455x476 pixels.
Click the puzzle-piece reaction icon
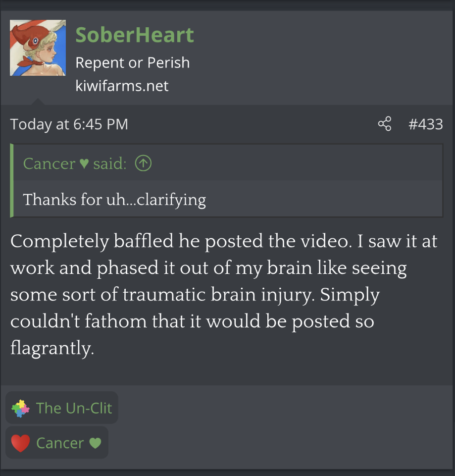pos(20,408)
